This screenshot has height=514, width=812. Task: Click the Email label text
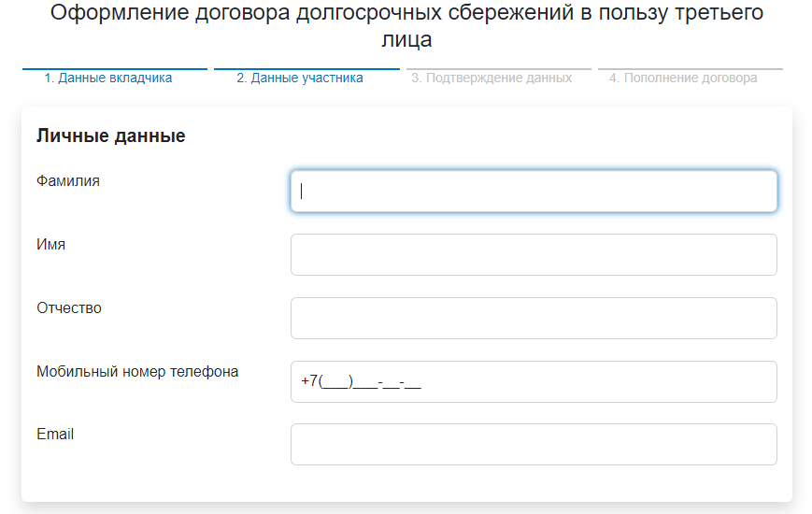55,435
